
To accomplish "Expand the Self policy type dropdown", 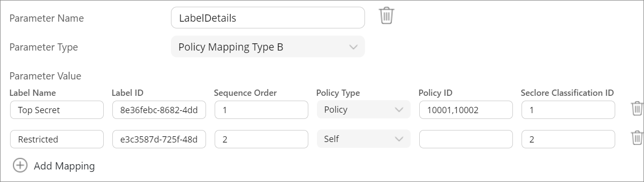I will pos(364,139).
